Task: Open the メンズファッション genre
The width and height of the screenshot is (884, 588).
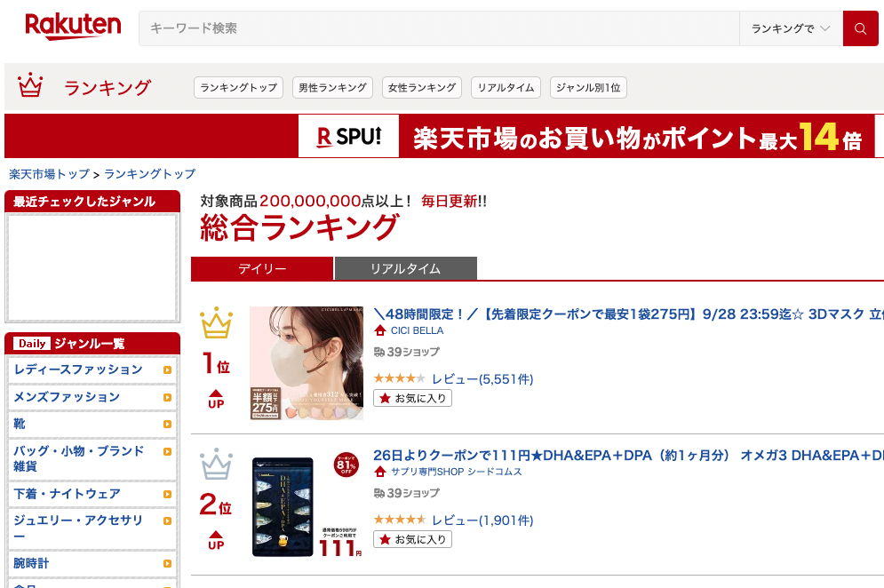Action: 68,397
